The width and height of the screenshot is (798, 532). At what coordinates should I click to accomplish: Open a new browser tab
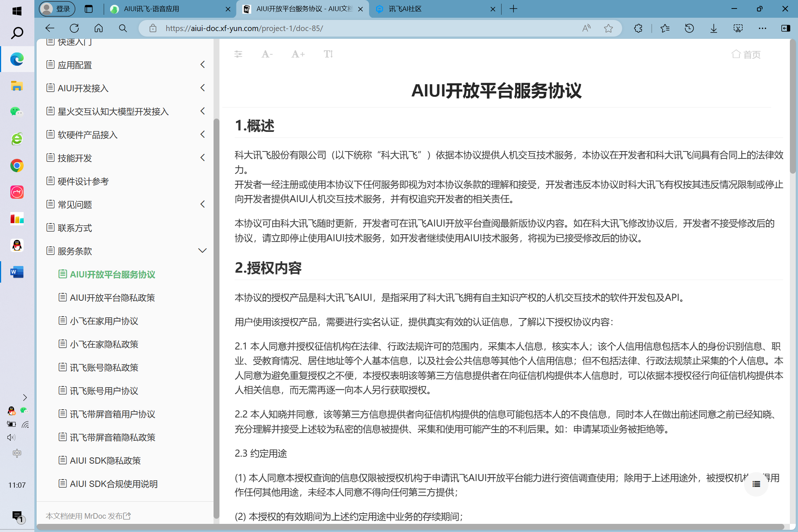click(x=514, y=9)
